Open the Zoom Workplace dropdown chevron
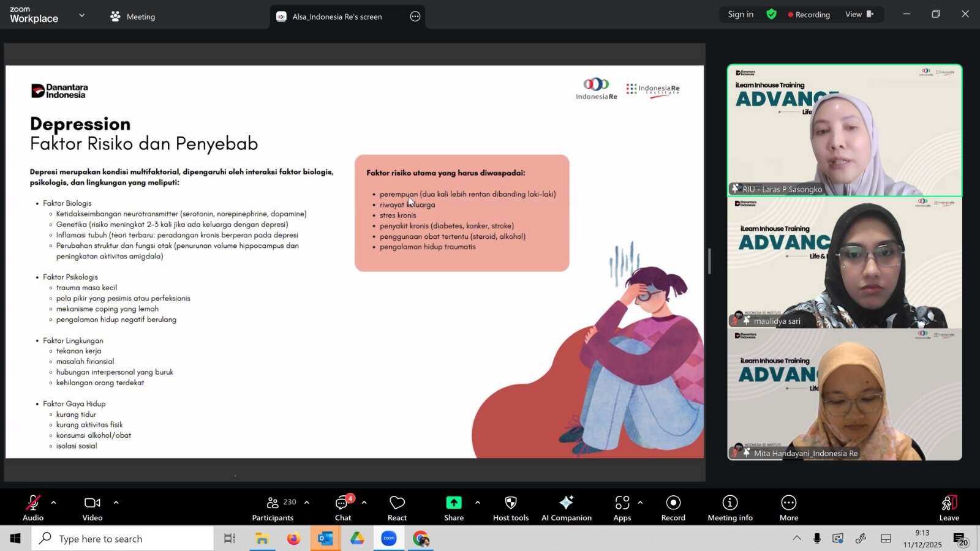Image resolution: width=980 pixels, height=551 pixels. (82, 15)
